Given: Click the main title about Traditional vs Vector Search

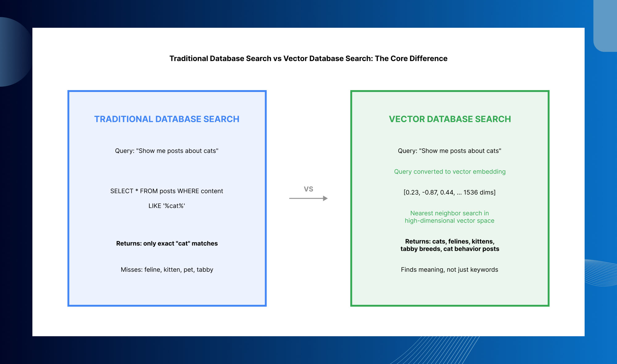Looking at the screenshot, I should point(308,58).
